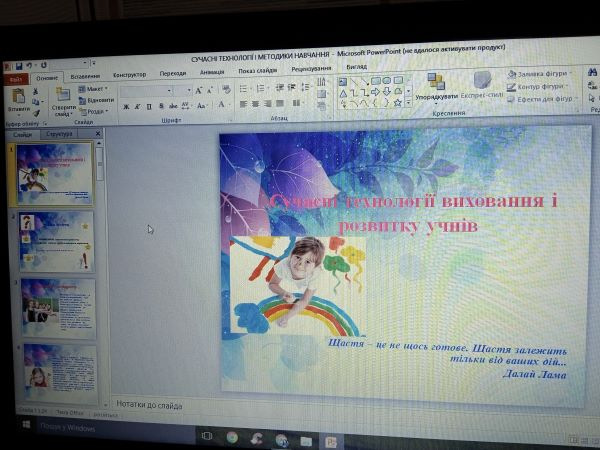Viewport: 600px width, 450px height.
Task: Pick the straight line shape in gallery
Action: (354, 81)
